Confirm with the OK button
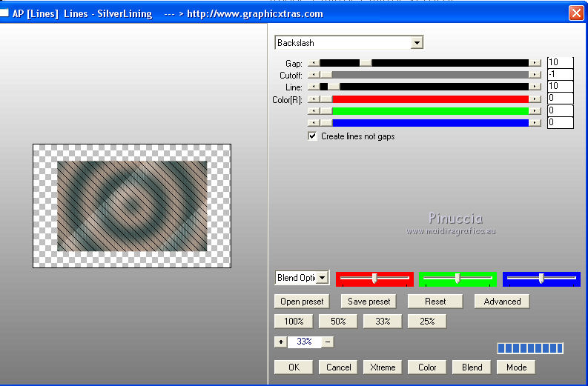 (x=294, y=367)
